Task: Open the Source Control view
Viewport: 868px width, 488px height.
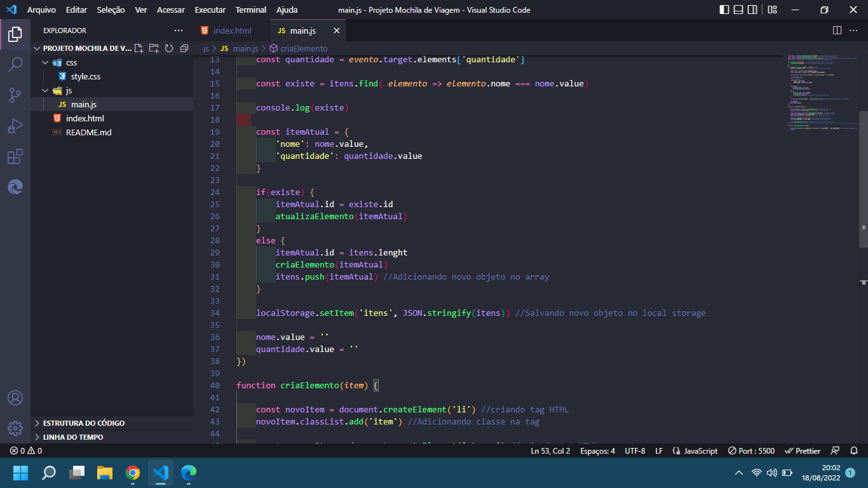Action: click(x=15, y=95)
